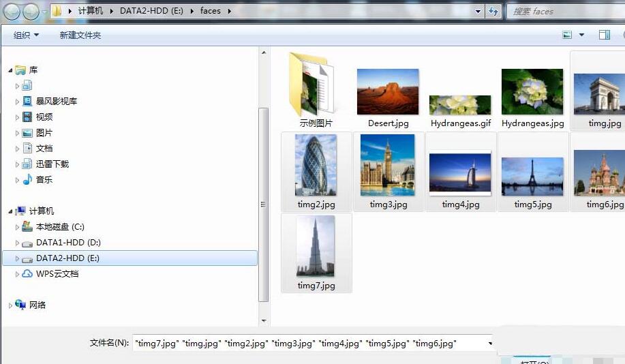Select the 计算机 computer icon
The image size is (625, 364).
tap(20, 211)
